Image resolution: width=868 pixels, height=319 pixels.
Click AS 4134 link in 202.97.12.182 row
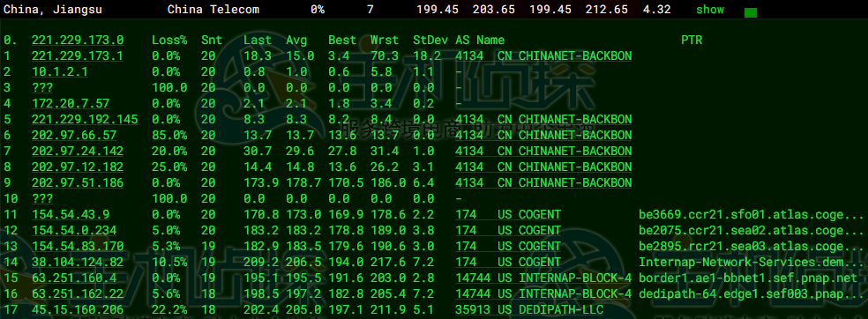tap(543, 167)
